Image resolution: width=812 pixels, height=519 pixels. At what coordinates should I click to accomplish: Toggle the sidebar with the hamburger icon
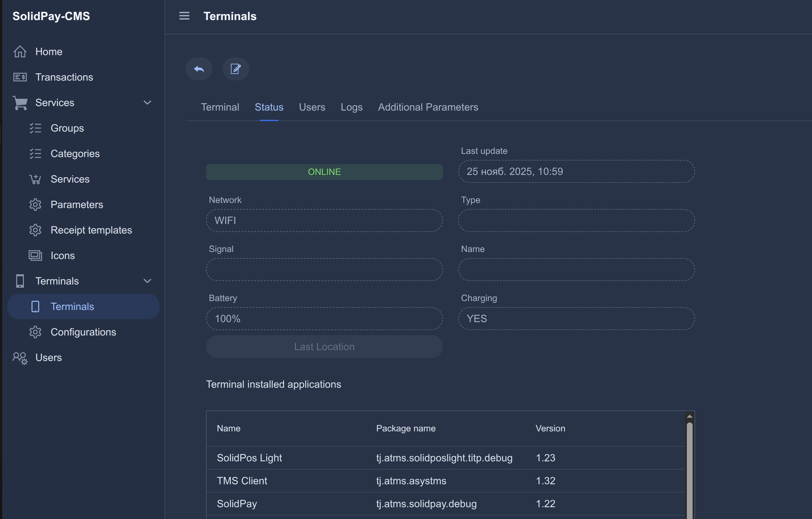[184, 16]
